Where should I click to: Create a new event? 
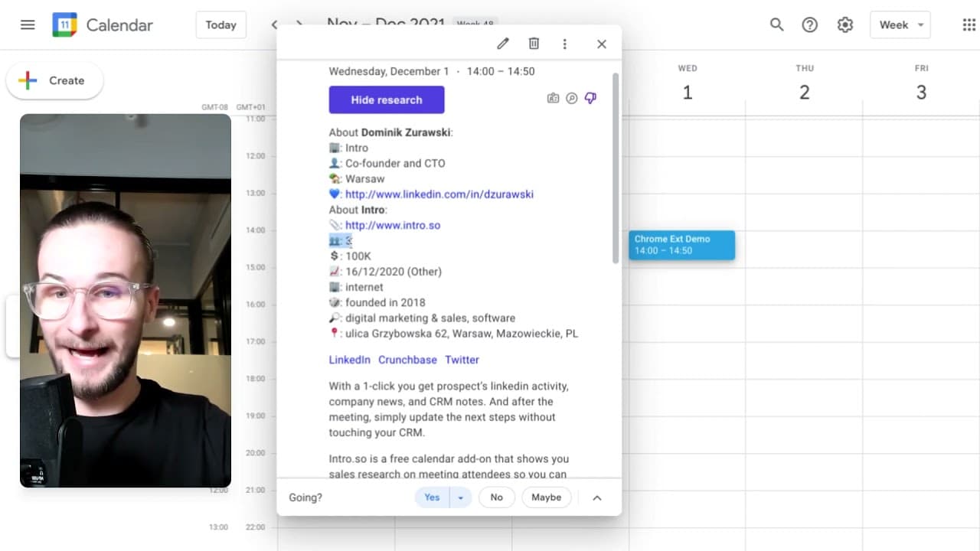click(x=54, y=80)
